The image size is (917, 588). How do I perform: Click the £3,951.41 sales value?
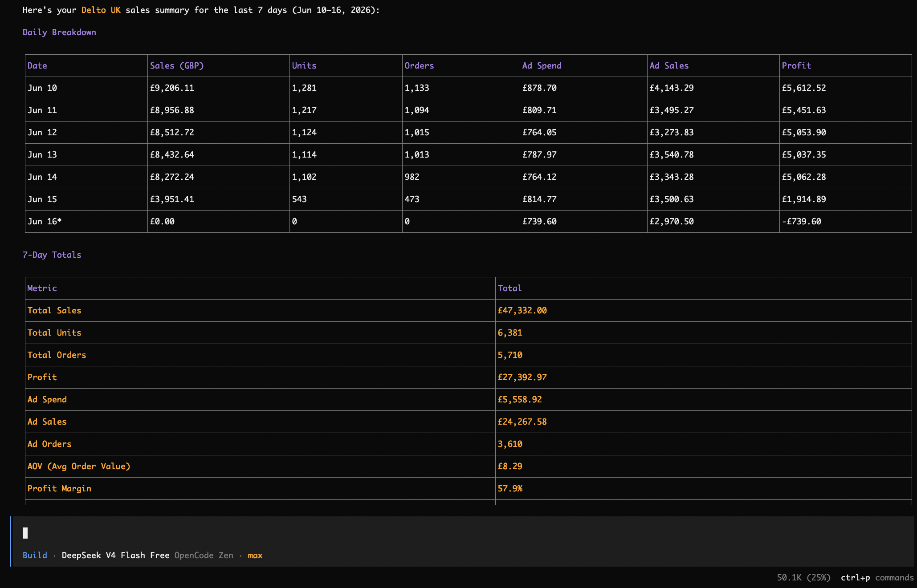(172, 199)
